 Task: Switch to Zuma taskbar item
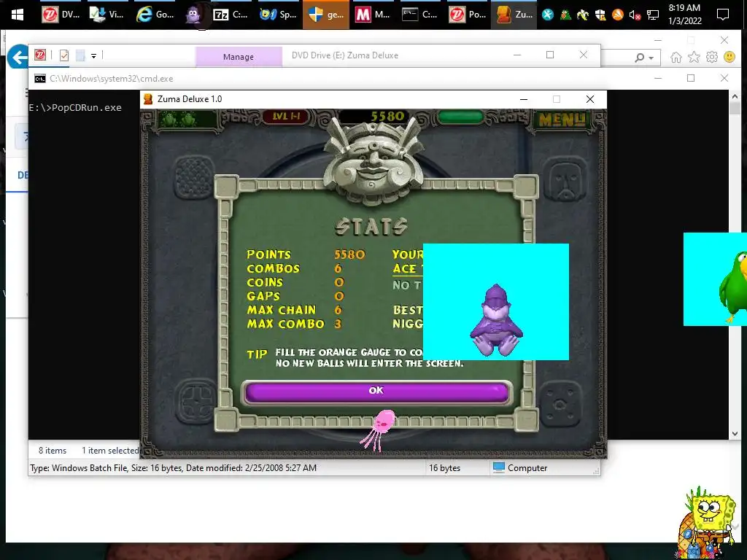click(514, 15)
